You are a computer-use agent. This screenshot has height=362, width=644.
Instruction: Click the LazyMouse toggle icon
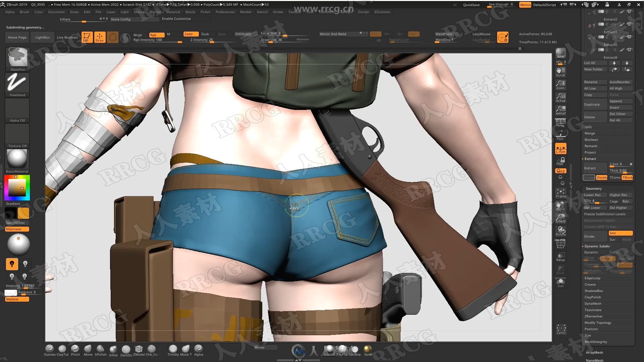[x=504, y=37]
